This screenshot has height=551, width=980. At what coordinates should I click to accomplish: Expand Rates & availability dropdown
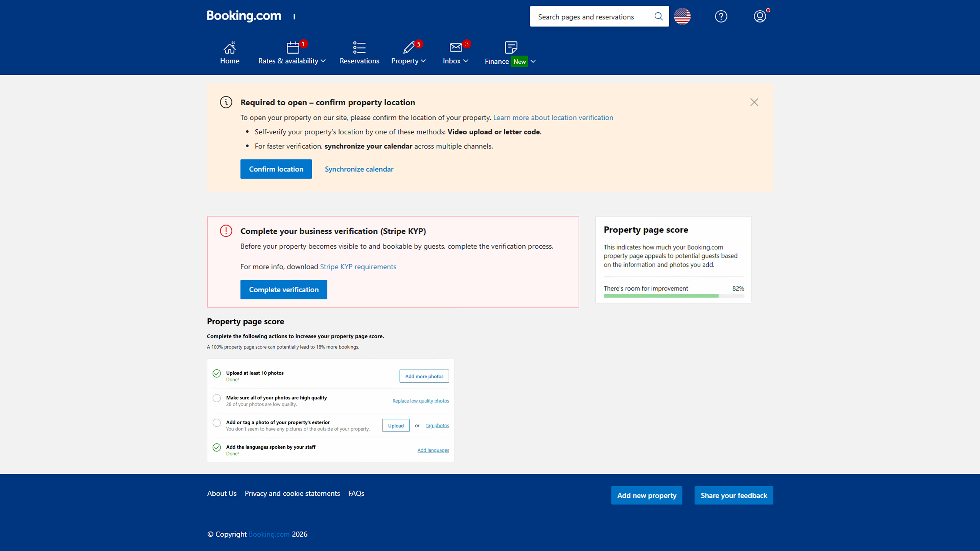[323, 61]
